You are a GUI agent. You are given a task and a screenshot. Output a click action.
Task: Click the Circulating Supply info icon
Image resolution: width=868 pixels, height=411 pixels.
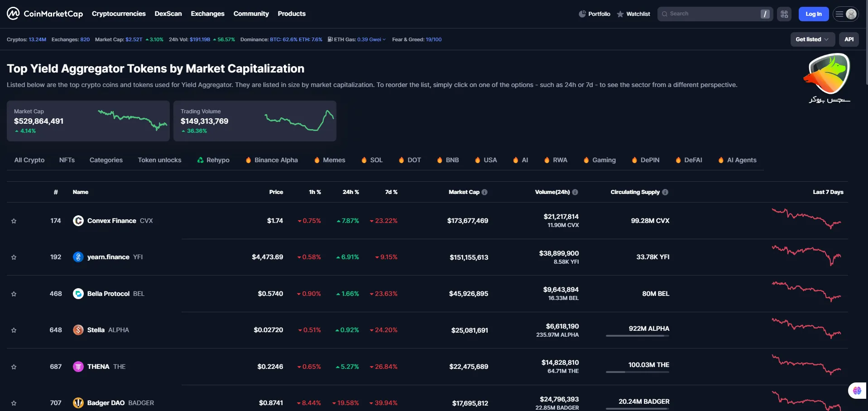click(x=665, y=192)
